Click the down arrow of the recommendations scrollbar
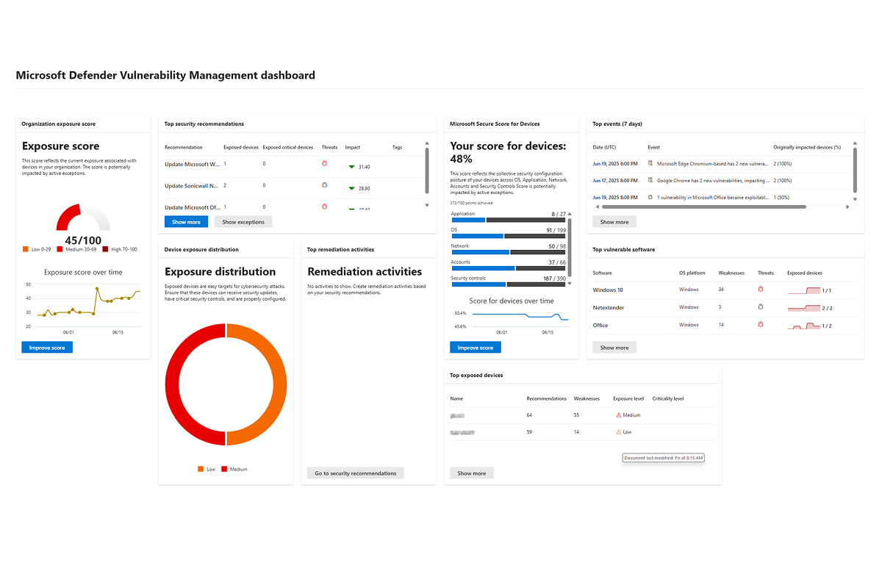882x588 pixels. point(427,206)
